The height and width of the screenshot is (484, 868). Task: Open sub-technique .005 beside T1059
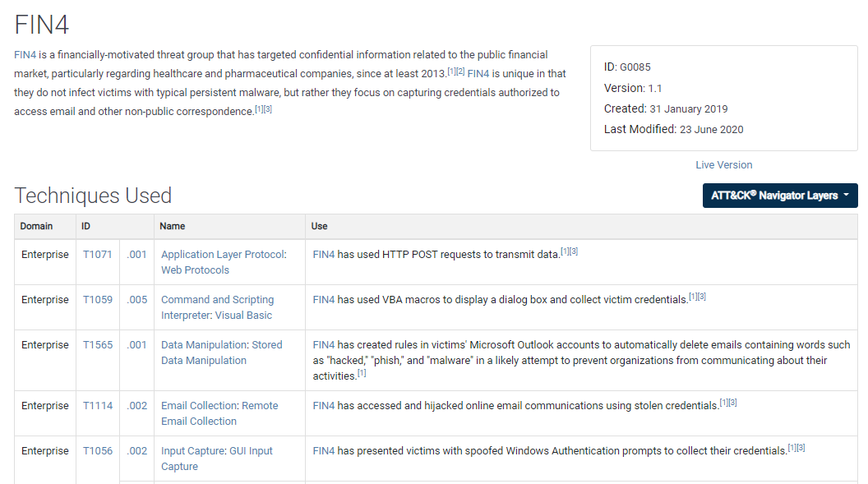coord(136,300)
